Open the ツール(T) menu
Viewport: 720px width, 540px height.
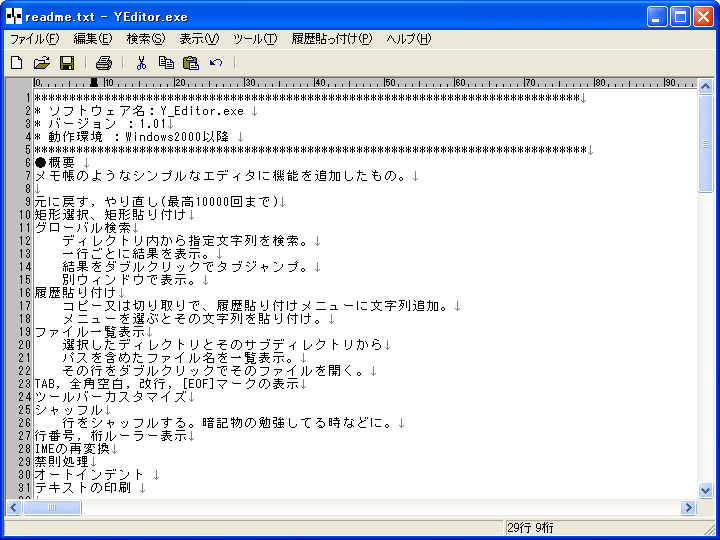tap(255, 39)
